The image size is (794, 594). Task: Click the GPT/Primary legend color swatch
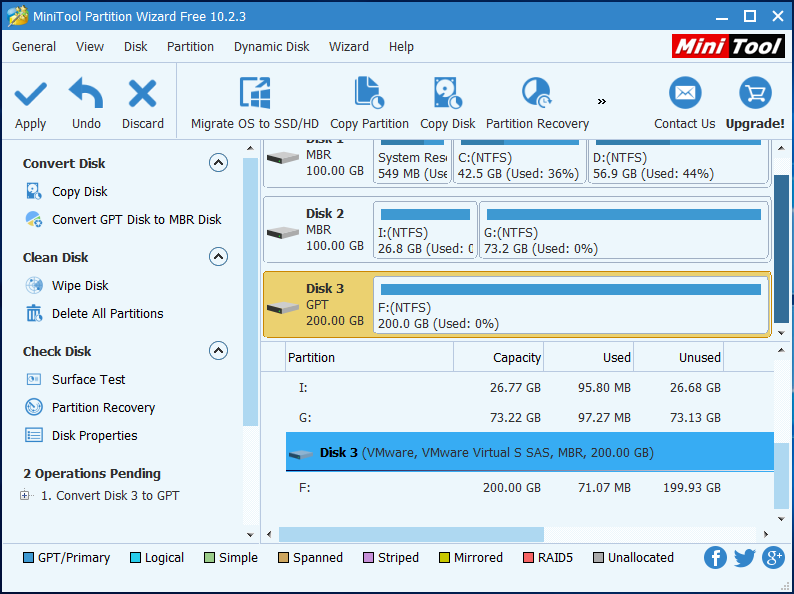[x=28, y=558]
